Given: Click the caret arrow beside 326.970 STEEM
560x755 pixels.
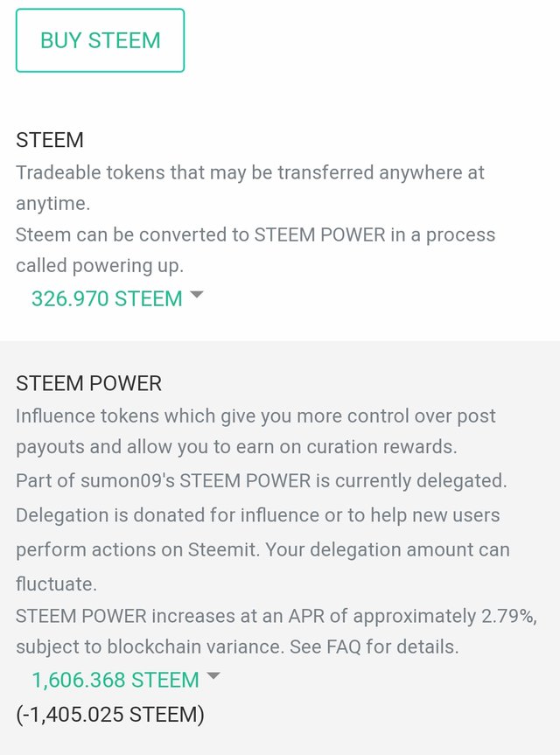Looking at the screenshot, I should pos(197,294).
